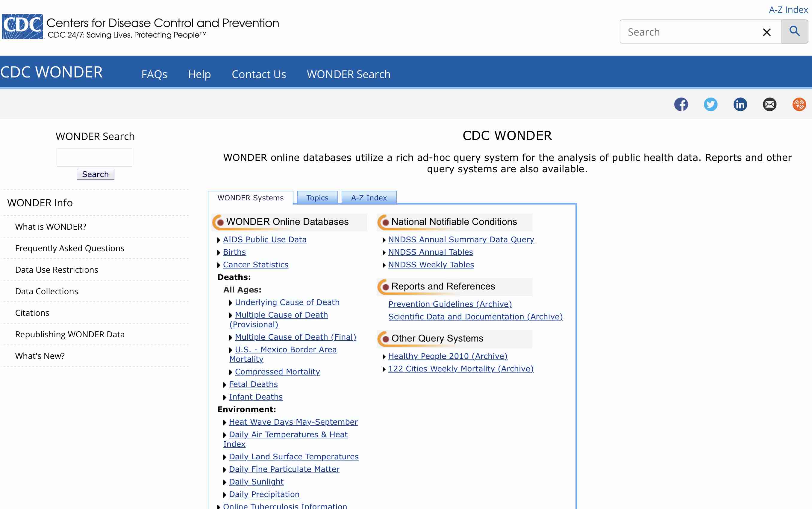Switch to the A-Z Index tab
Screen dimensions: 812x509
point(368,198)
